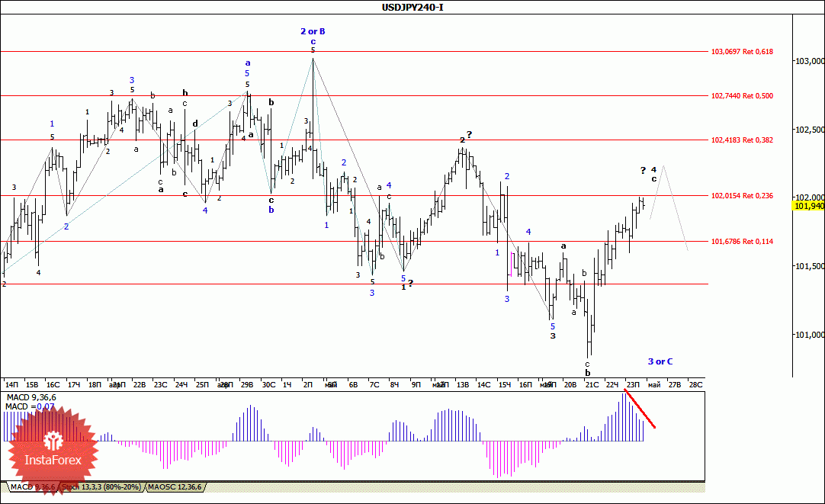Select the 23С date marker

coord(160,384)
